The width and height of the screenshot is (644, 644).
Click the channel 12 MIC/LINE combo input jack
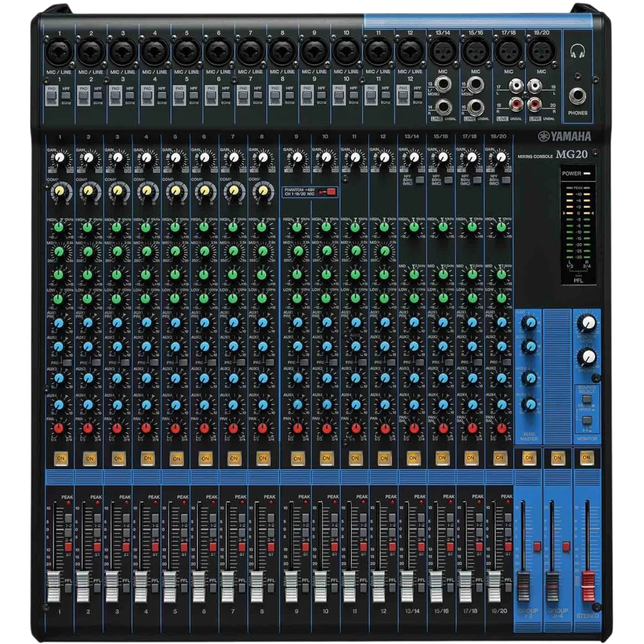coord(410,52)
